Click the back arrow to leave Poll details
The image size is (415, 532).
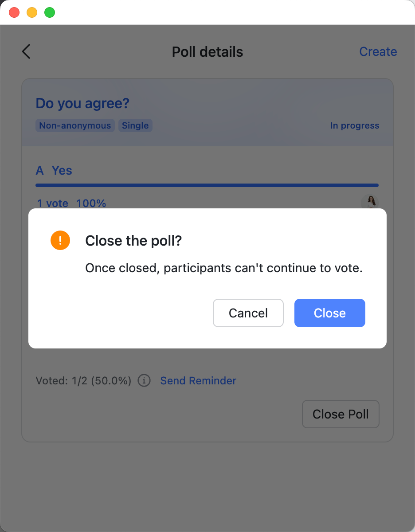(x=26, y=51)
